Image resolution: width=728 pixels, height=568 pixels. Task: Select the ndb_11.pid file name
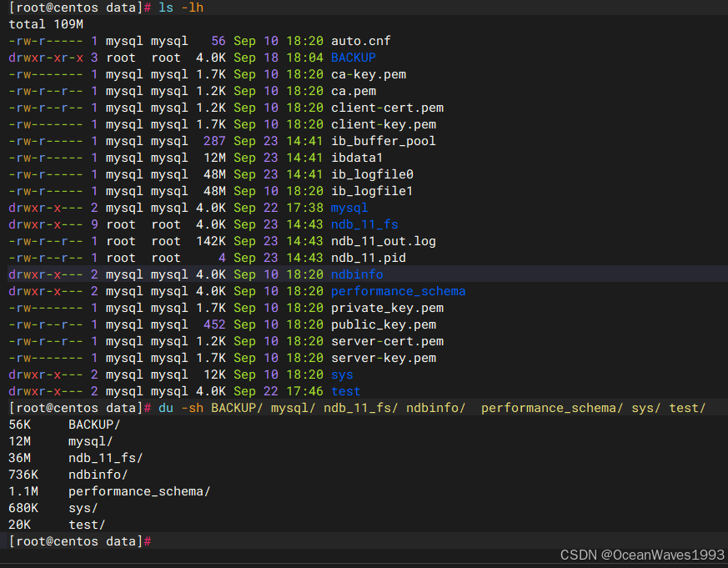click(369, 258)
